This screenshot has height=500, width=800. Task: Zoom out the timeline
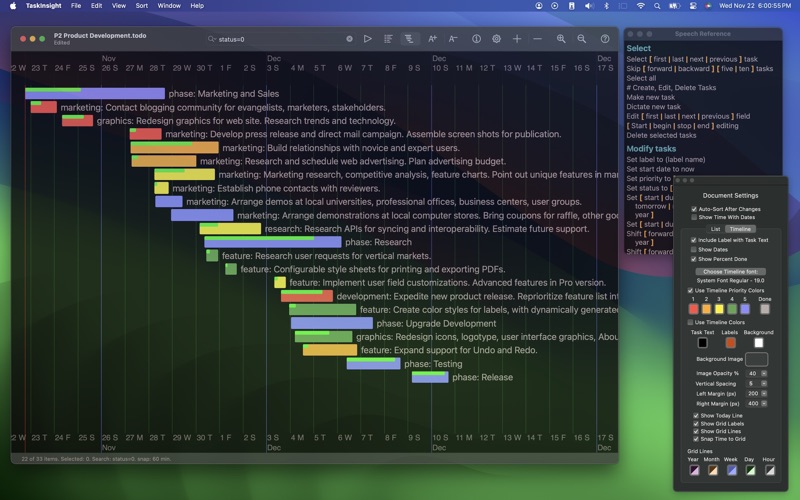pyautogui.click(x=581, y=39)
